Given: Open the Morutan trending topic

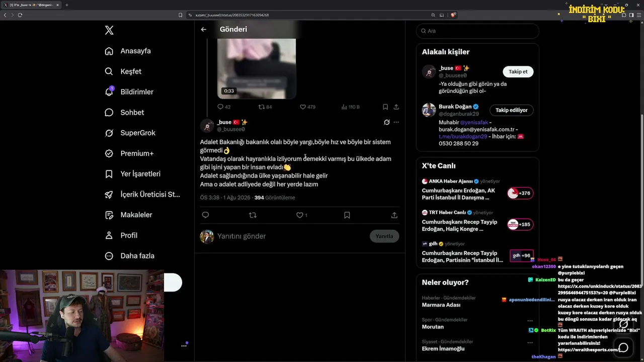Looking at the screenshot, I should [x=433, y=327].
